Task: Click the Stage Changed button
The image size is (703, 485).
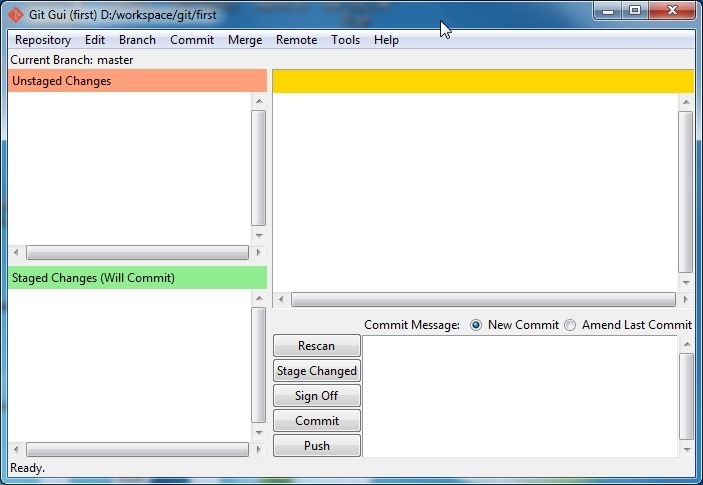Action: 317,371
